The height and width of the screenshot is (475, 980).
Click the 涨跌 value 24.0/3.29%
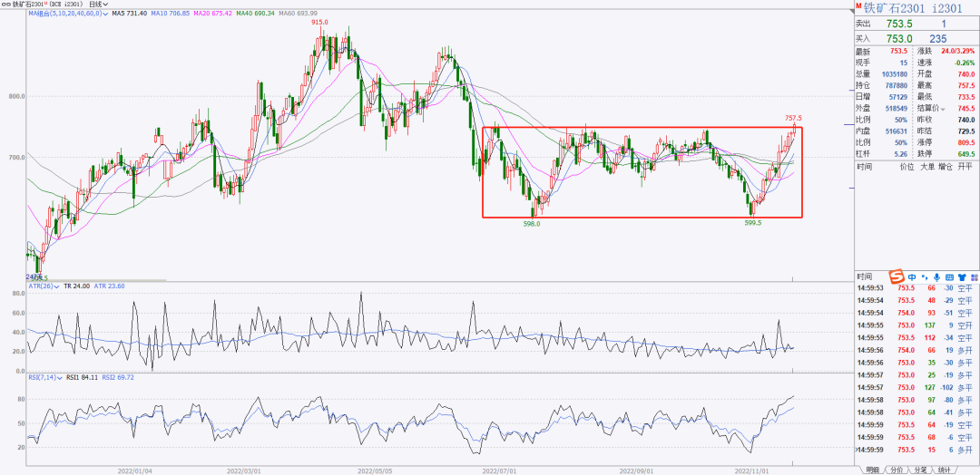click(x=957, y=51)
